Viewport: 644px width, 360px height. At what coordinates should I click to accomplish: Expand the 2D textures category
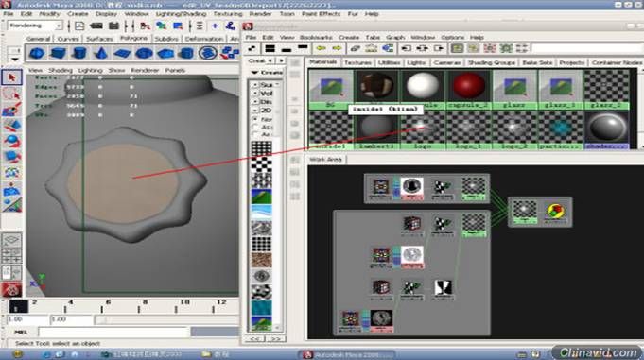point(255,111)
